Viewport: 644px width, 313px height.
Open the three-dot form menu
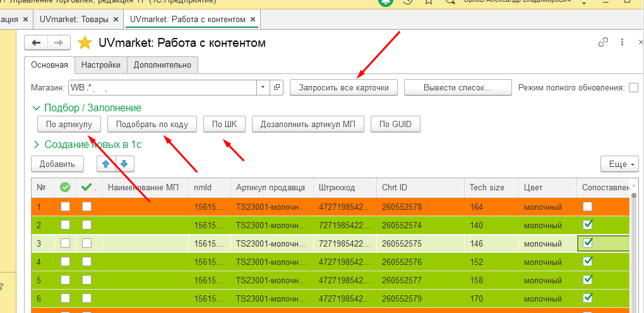[623, 42]
